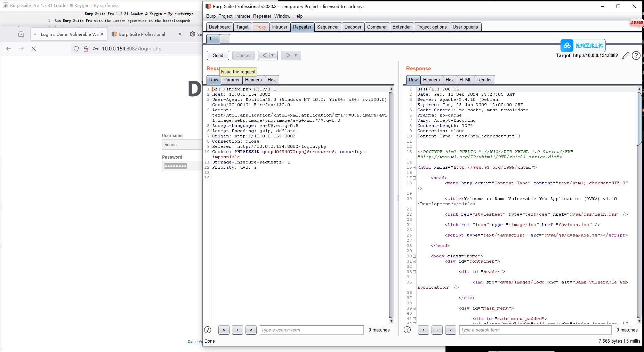The width and height of the screenshot is (644, 352).
Task: Click the pencil edit target icon
Action: (626, 56)
